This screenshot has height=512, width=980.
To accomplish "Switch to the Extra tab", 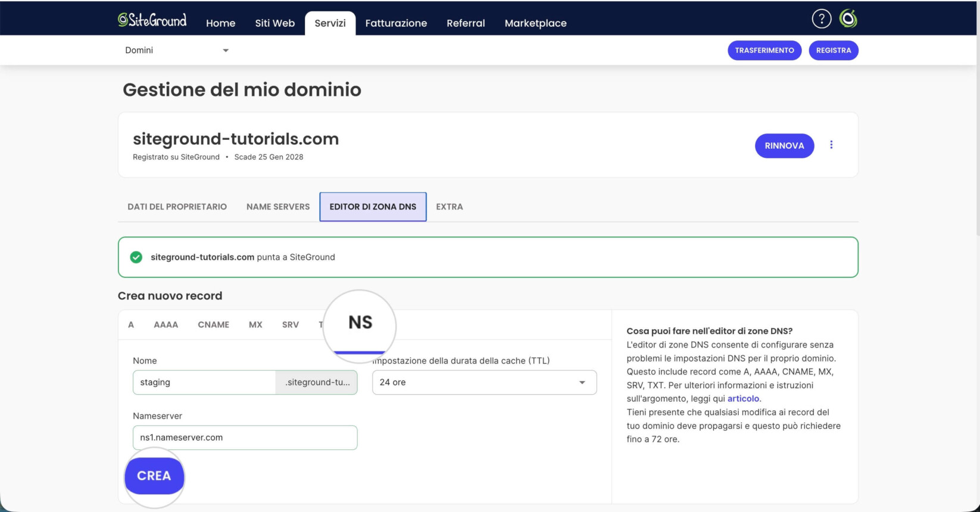I will [x=449, y=207].
